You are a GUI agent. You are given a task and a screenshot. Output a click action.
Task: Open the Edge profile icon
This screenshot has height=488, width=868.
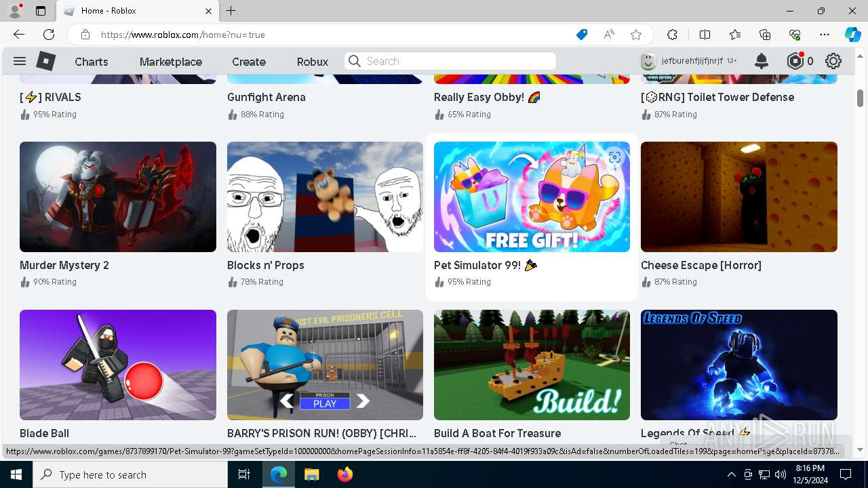tap(15, 11)
